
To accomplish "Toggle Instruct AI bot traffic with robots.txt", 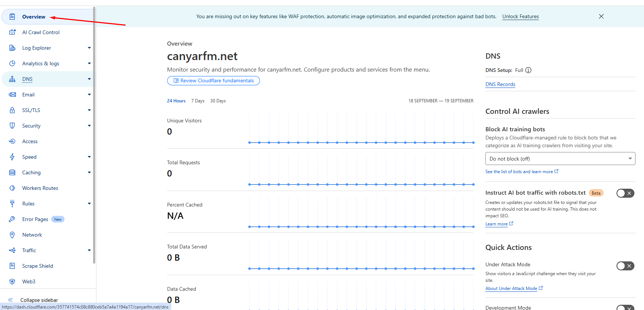I will point(625,193).
